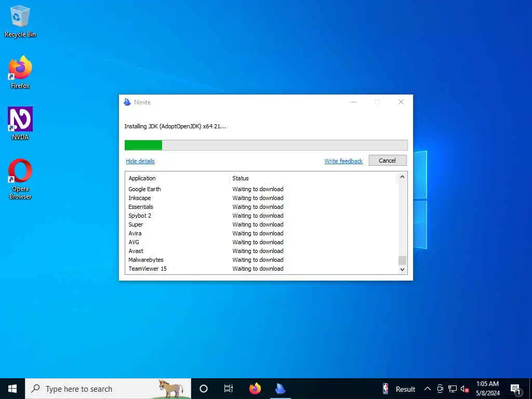Select the NVDA desktop shortcut
The height and width of the screenshot is (399, 532).
(20, 124)
